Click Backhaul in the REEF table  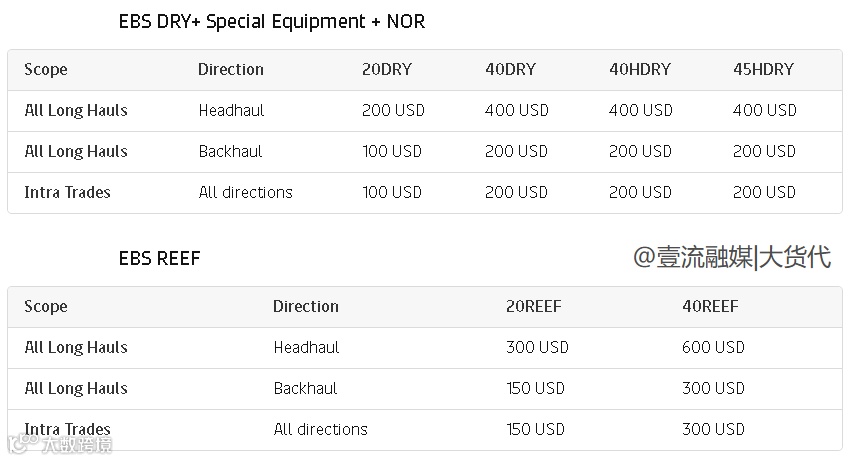(305, 389)
